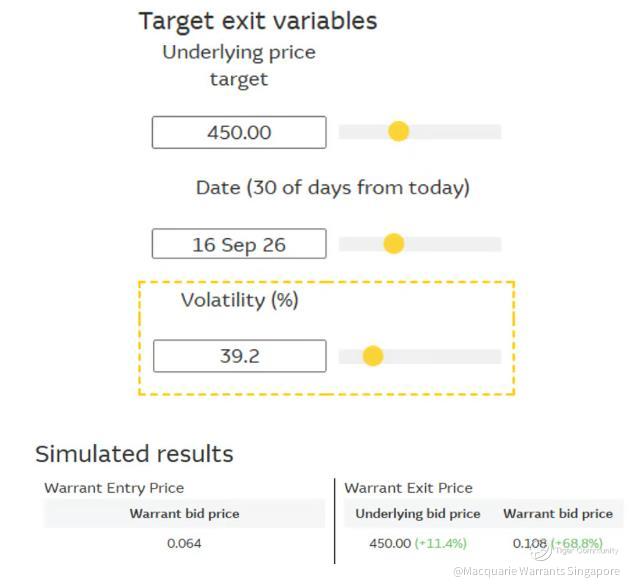Select the yellow date slider handle
The image size is (631, 585).
[394, 244]
